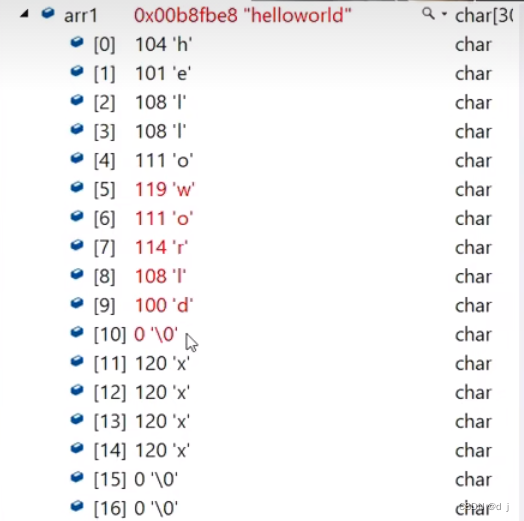Image resolution: width=524 pixels, height=521 pixels.
Task: Click the cube icon of element [0]
Action: [77, 42]
